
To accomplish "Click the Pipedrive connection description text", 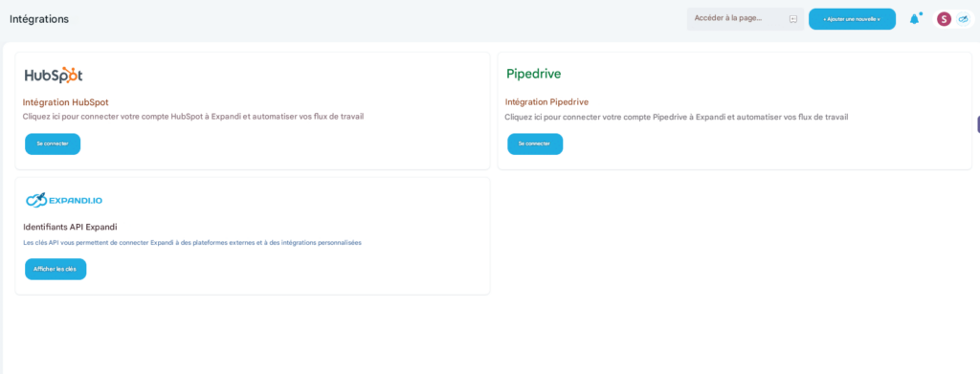I will point(677,117).
